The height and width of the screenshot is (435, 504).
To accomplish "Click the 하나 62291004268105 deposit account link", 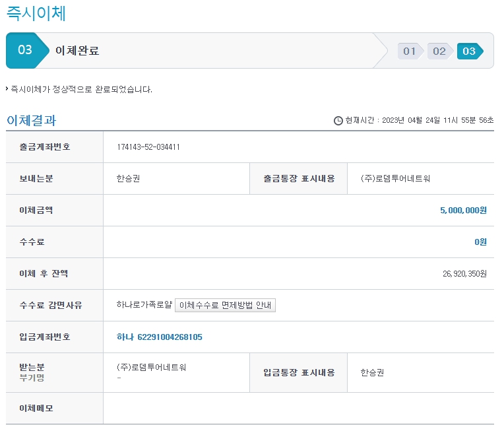I will pos(159,337).
